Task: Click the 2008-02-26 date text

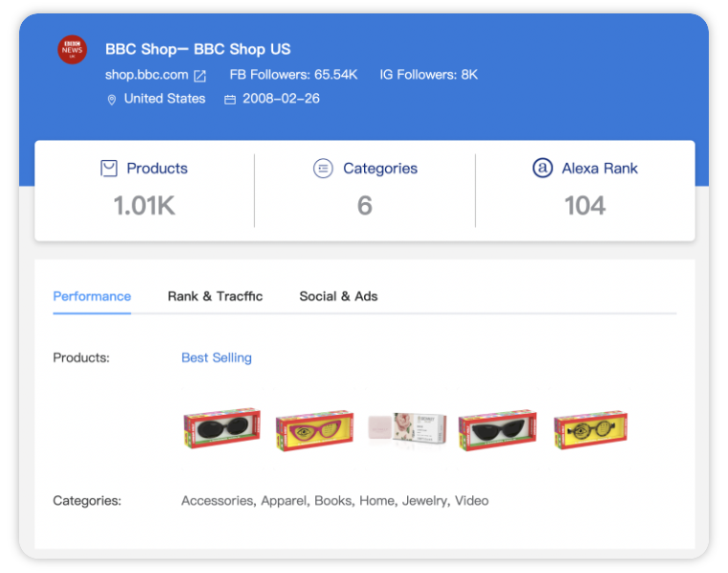Action: click(281, 99)
